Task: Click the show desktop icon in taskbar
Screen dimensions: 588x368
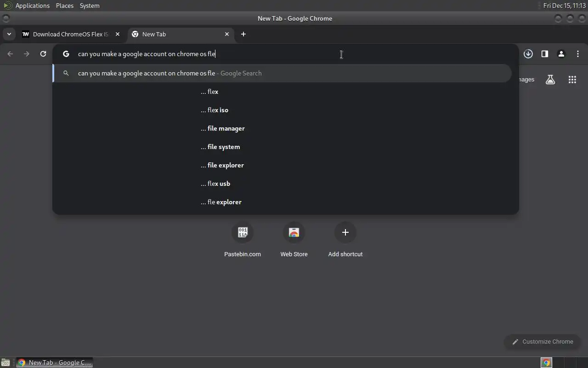Action: point(6,362)
